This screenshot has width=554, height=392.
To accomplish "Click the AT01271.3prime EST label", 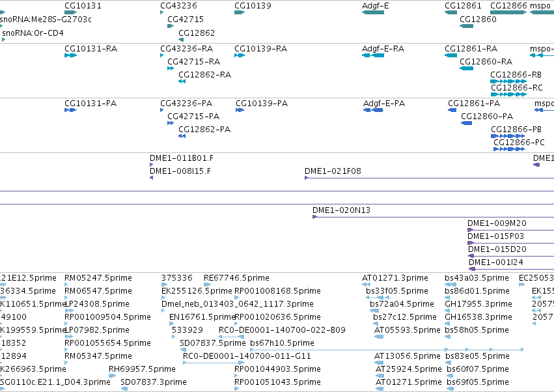I will point(395,278).
